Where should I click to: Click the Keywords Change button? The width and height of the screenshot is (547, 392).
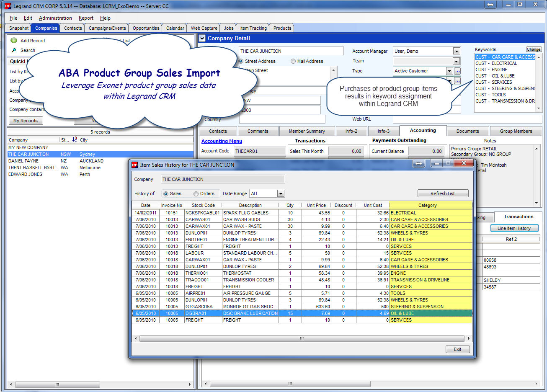[x=533, y=49]
